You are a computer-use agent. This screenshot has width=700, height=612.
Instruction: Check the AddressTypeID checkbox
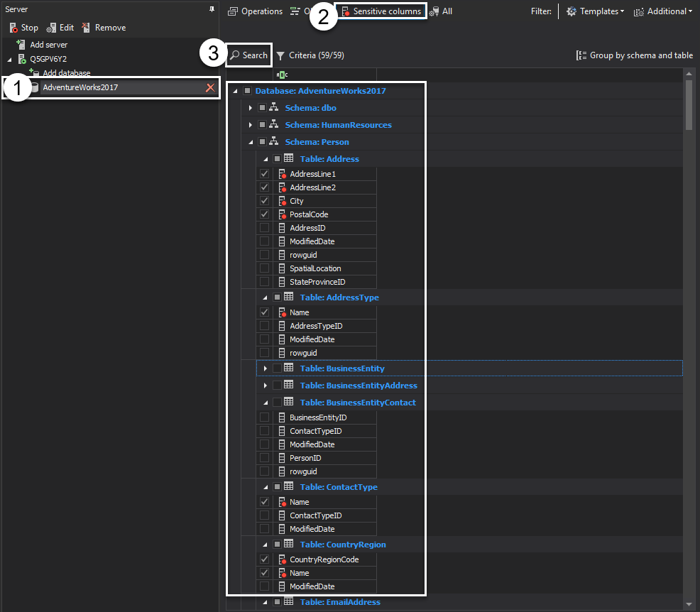[264, 326]
